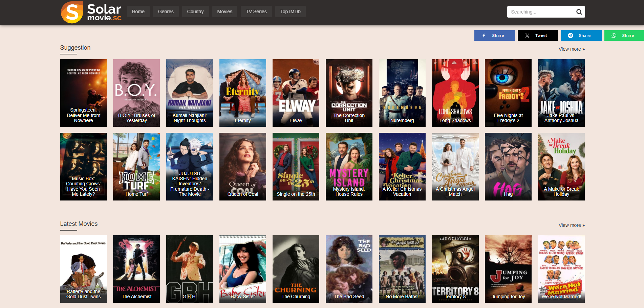Viewport: 644px width, 308px height.
Task: Go to the Home tab
Action: [x=138, y=11]
